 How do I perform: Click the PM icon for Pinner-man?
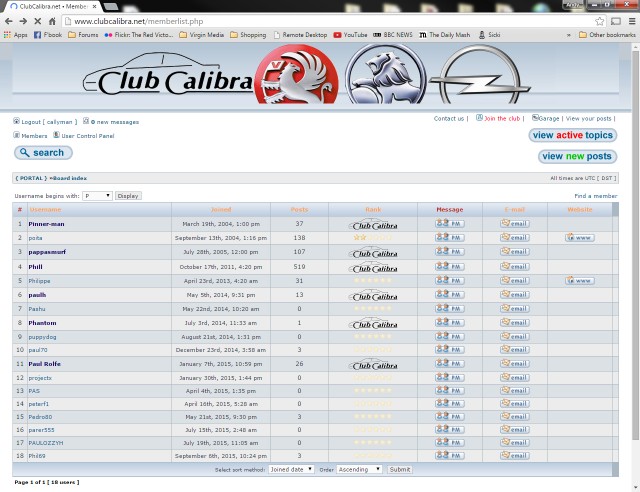(449, 224)
